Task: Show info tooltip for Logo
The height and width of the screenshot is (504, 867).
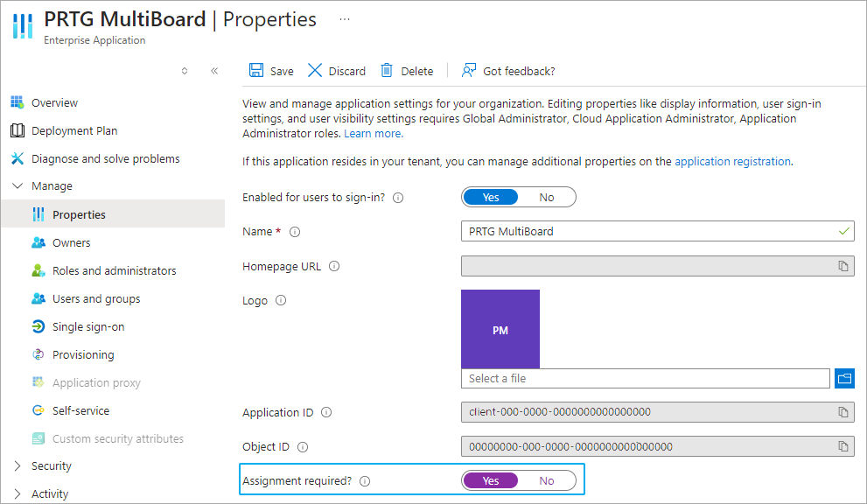Action: tap(281, 300)
